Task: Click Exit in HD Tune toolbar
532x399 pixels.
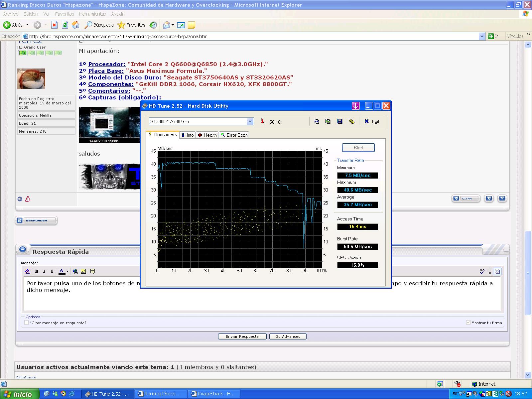Action: pos(372,121)
